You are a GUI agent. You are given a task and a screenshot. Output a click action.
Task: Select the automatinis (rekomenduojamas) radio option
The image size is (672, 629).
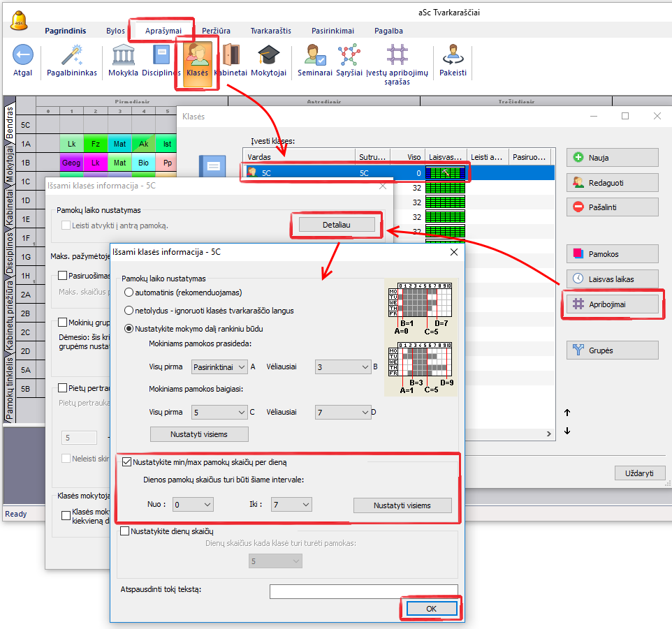(x=129, y=292)
